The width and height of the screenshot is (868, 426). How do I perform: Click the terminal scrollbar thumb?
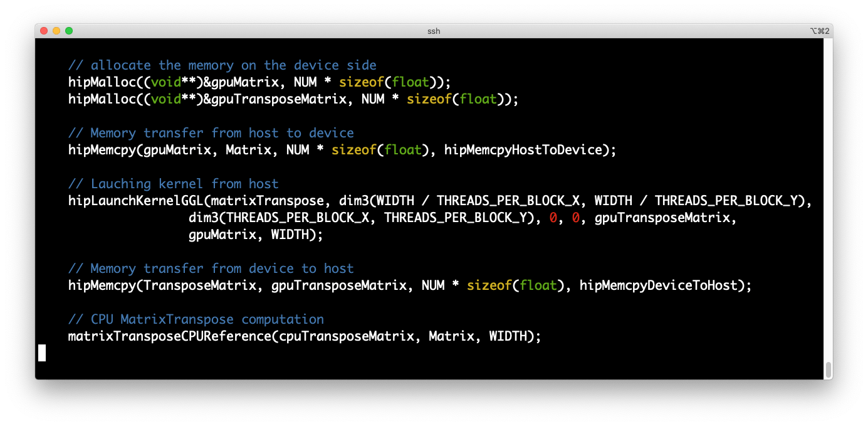pyautogui.click(x=828, y=370)
